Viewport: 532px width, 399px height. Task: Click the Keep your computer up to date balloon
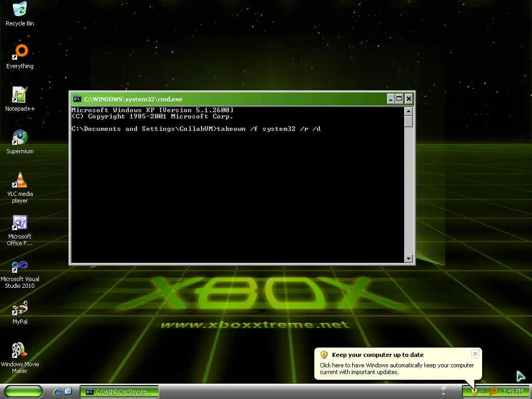[x=398, y=364]
